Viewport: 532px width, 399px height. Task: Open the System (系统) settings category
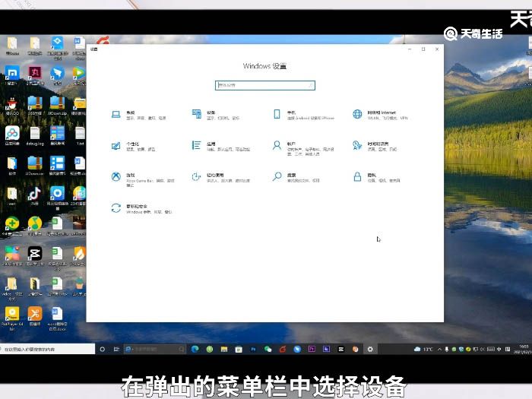pyautogui.click(x=131, y=115)
